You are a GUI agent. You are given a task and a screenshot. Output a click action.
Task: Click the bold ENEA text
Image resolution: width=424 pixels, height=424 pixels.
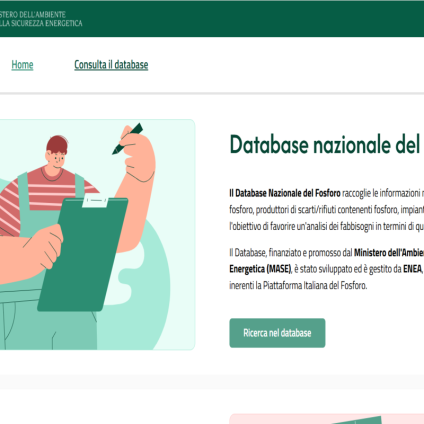point(412,269)
